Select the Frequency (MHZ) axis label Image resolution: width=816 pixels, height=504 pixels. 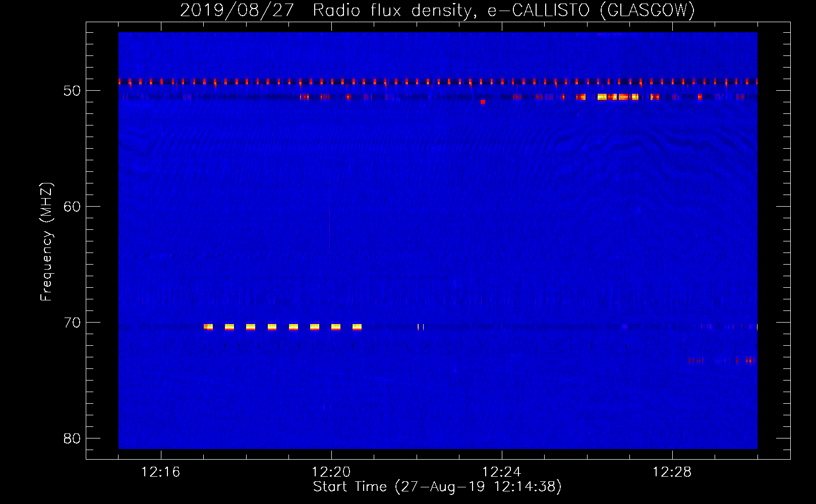pyautogui.click(x=46, y=241)
